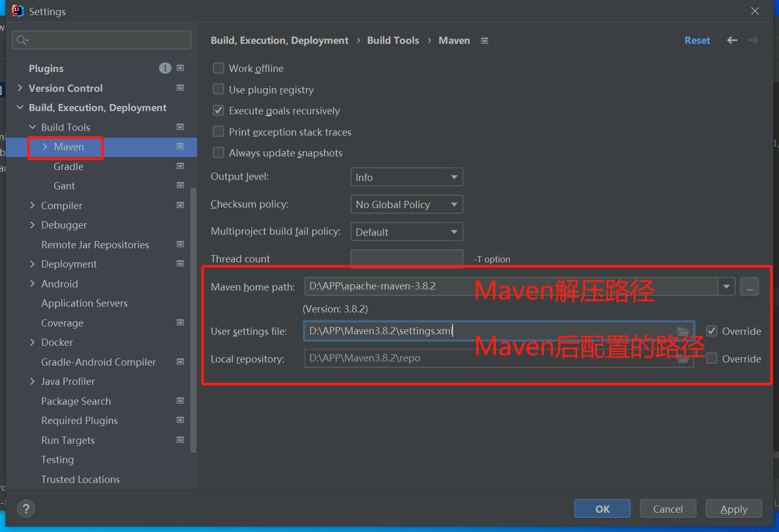Go forward with the right arrow icon

point(753,40)
